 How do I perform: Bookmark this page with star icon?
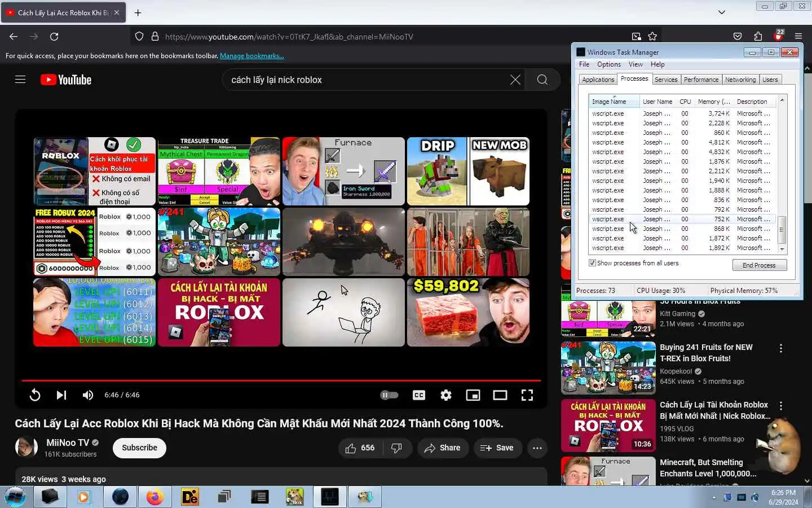pos(652,37)
